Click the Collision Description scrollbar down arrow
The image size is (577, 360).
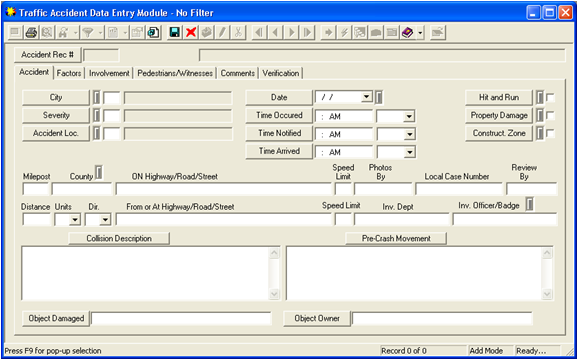click(275, 294)
